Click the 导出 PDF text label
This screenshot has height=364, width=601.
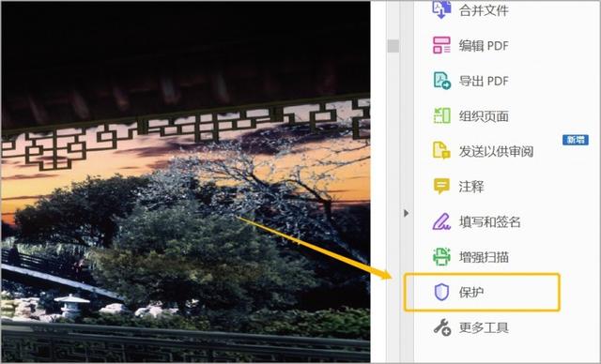click(484, 81)
